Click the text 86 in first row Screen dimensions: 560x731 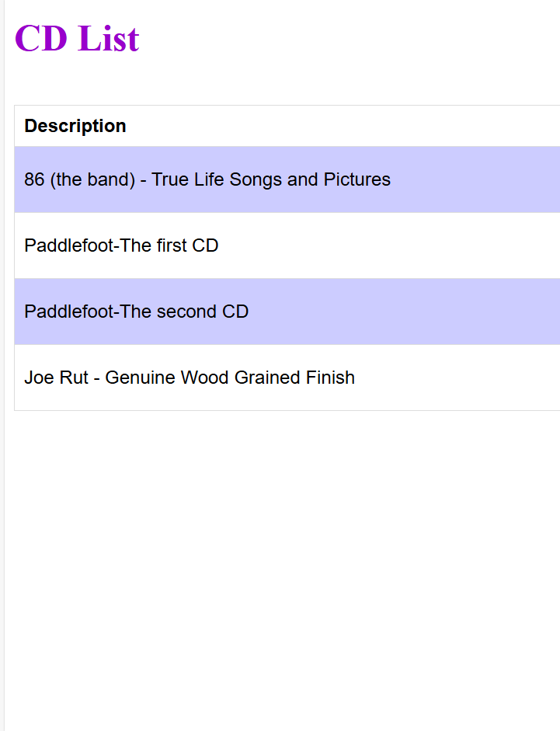(x=34, y=179)
